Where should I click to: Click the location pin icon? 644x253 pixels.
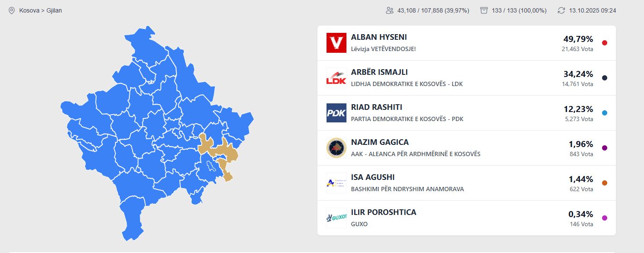[x=12, y=10]
